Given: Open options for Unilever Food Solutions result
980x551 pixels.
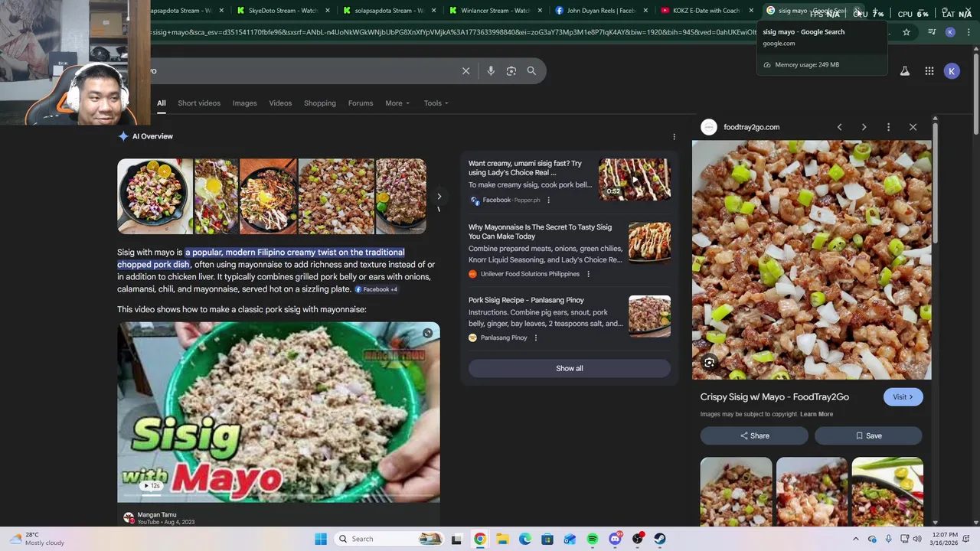Looking at the screenshot, I should (x=588, y=273).
